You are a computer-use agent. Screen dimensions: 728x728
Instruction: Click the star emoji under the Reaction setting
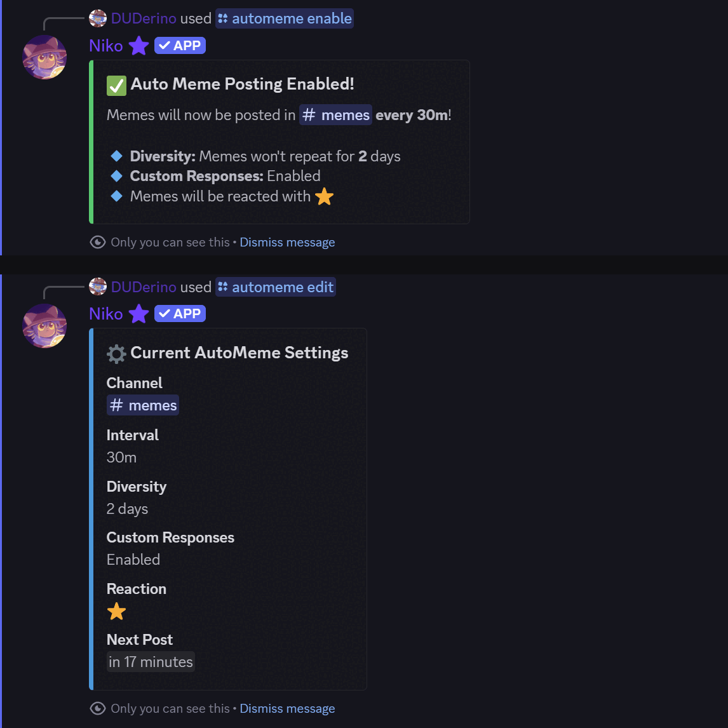click(x=116, y=611)
